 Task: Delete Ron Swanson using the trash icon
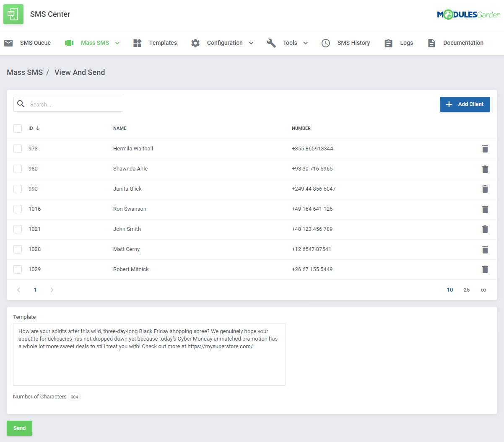(x=485, y=209)
